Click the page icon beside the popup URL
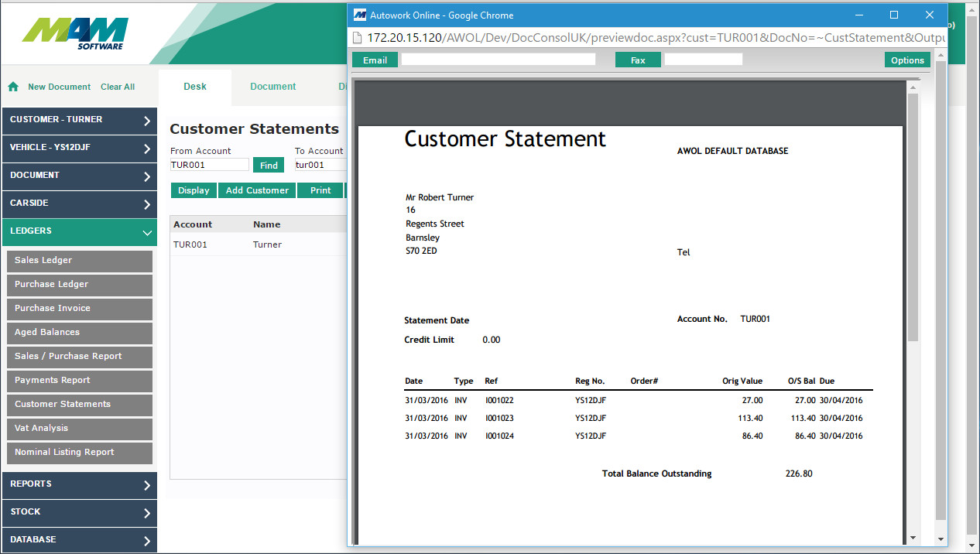 click(358, 38)
